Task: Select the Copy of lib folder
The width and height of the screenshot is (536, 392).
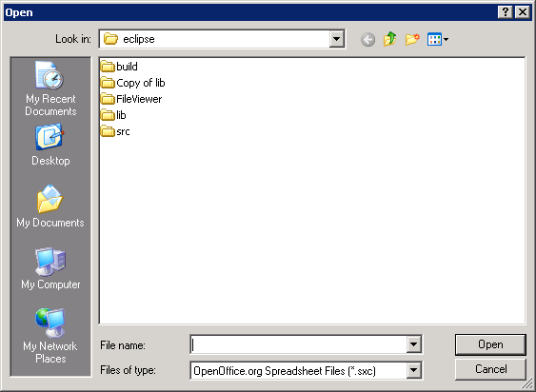Action: 133,83
